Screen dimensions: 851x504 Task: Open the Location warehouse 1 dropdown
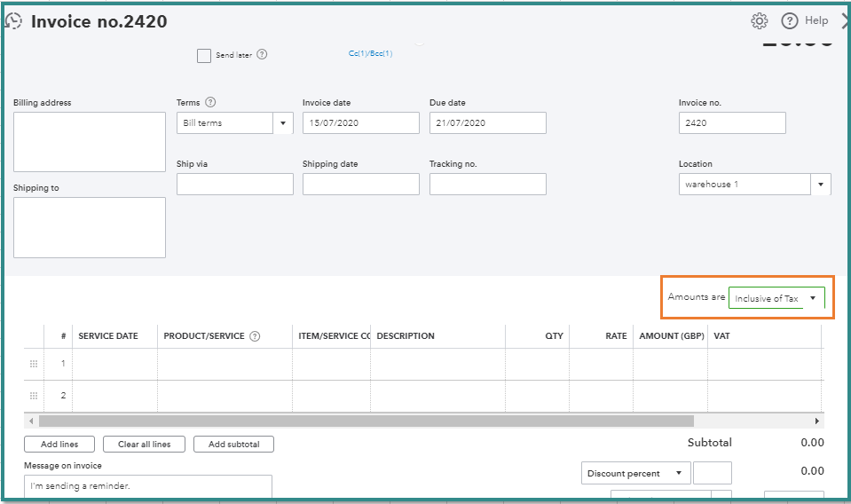(821, 185)
